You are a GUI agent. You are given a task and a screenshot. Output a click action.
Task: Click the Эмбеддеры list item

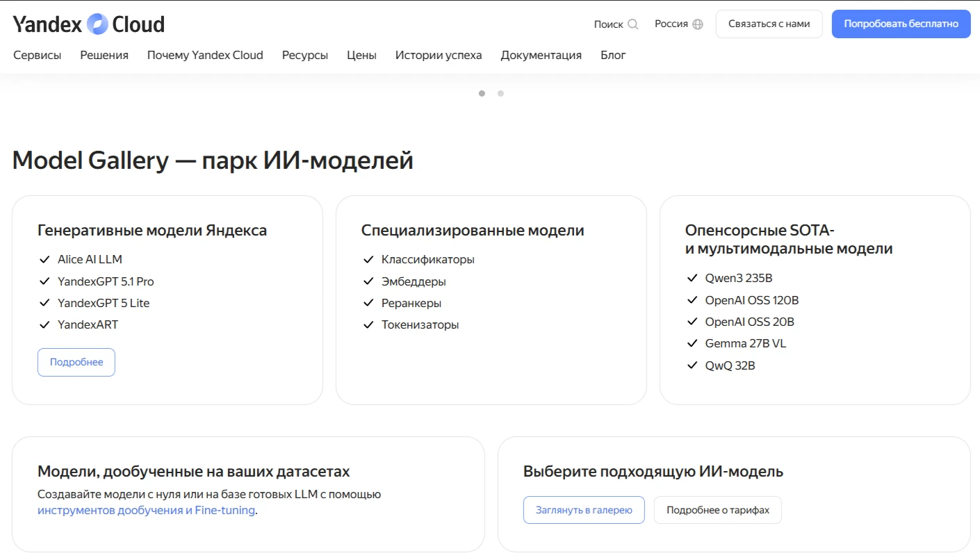(x=414, y=281)
